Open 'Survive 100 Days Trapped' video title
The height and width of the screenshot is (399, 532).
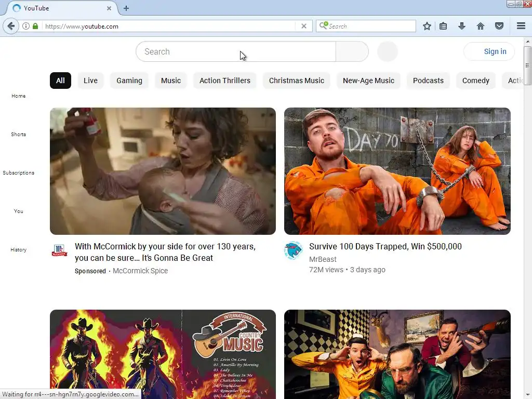point(385,246)
